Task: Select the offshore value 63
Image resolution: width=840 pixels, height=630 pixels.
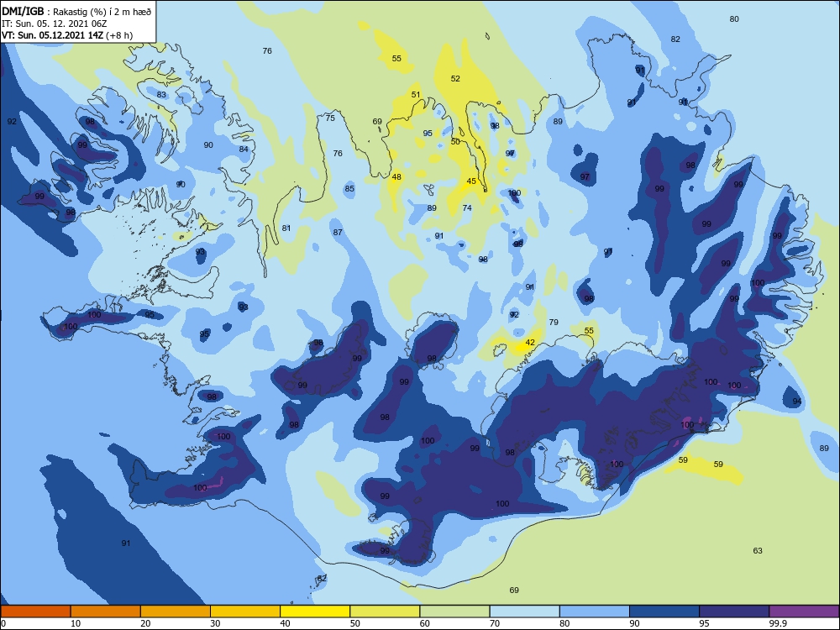Action: coord(758,550)
